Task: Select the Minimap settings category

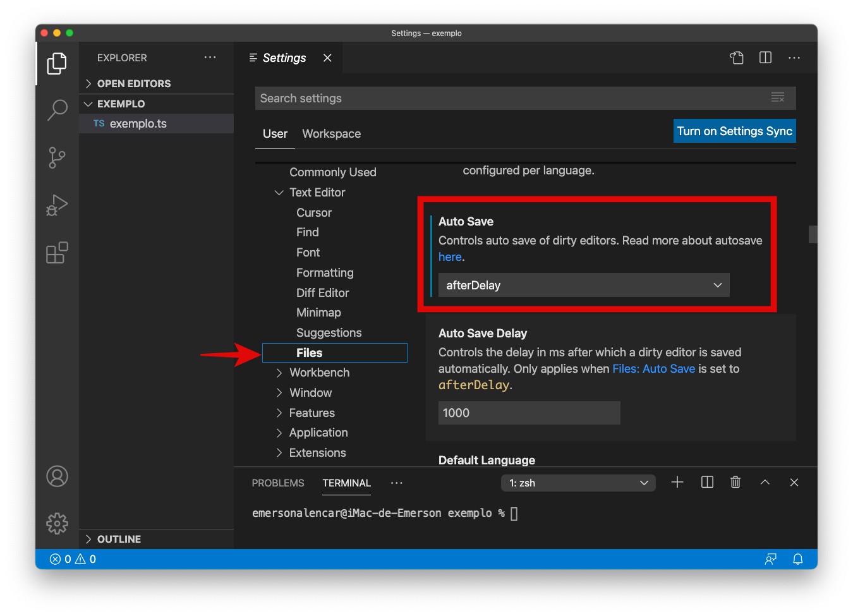Action: pos(318,313)
